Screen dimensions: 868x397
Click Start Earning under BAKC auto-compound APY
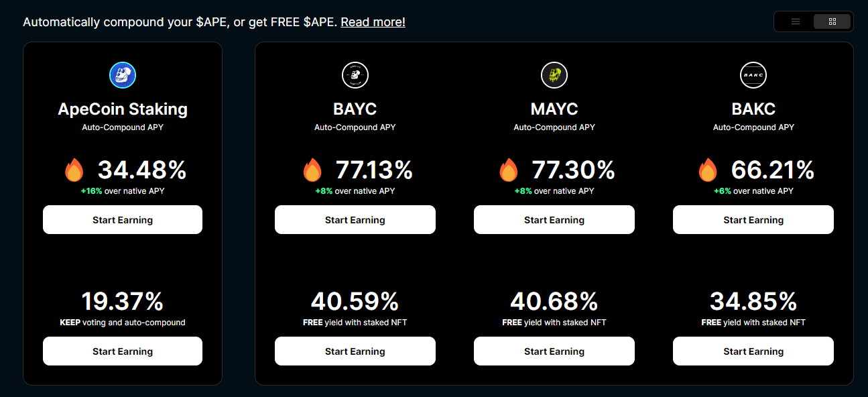pos(753,219)
